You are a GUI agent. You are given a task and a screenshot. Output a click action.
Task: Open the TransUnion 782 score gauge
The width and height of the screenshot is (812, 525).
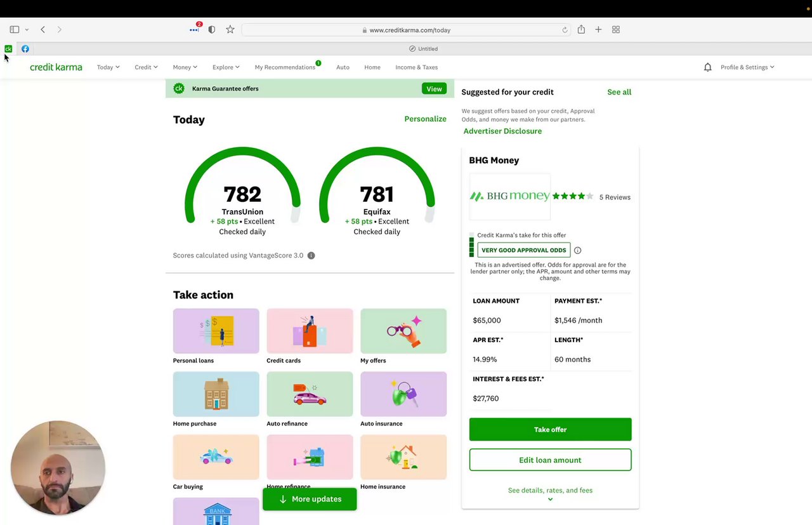(x=242, y=190)
